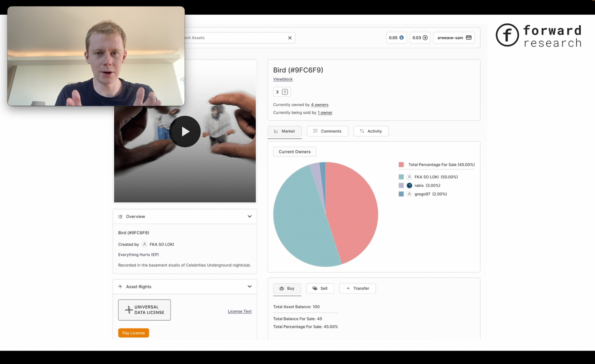Click the wallet icon next to arweave-sam
The image size is (595, 364).
[x=468, y=38]
